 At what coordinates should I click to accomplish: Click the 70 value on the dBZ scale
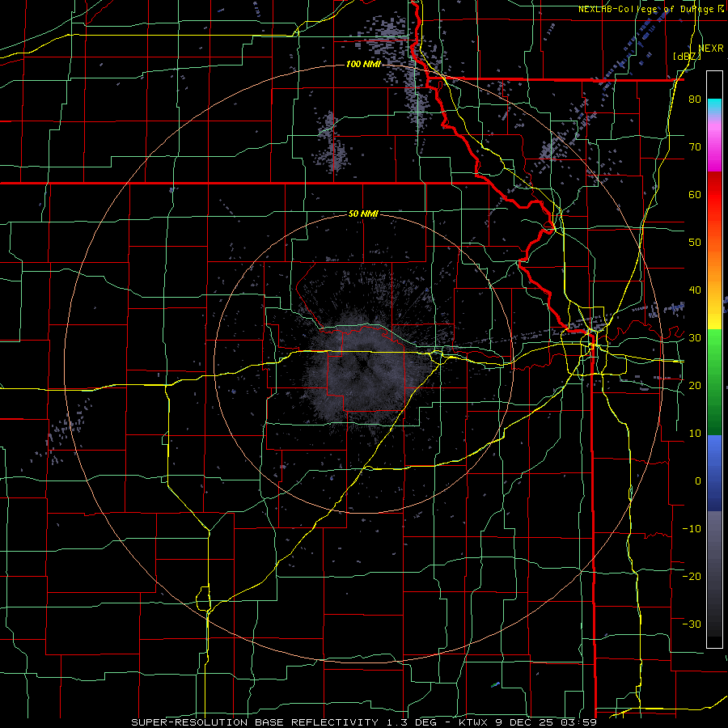tap(695, 147)
